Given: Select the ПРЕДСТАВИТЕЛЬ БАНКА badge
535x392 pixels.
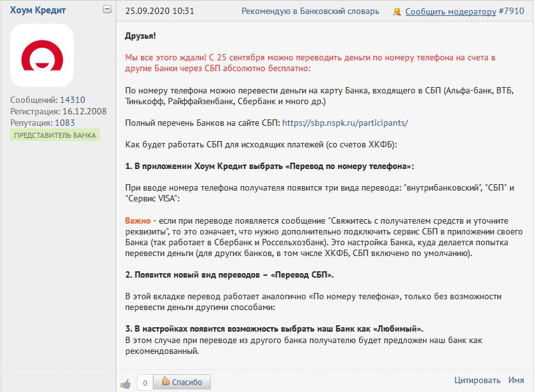Looking at the screenshot, I should [55, 135].
